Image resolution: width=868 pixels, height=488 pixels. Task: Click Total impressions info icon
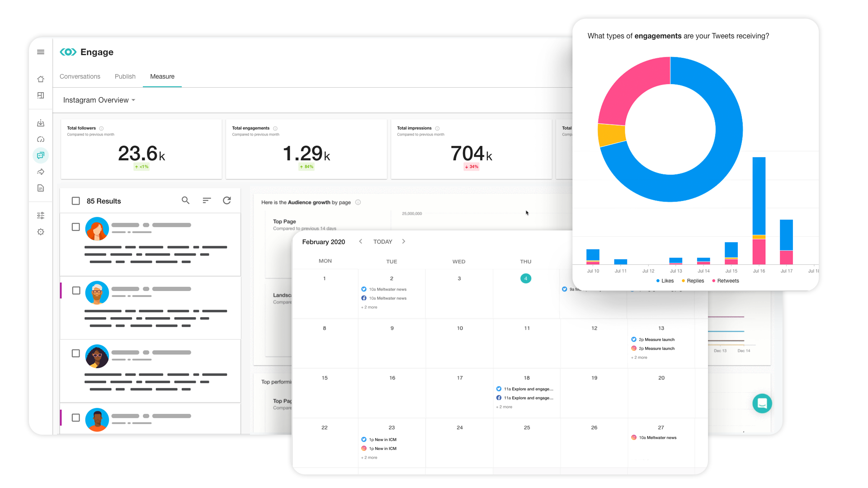point(437,128)
